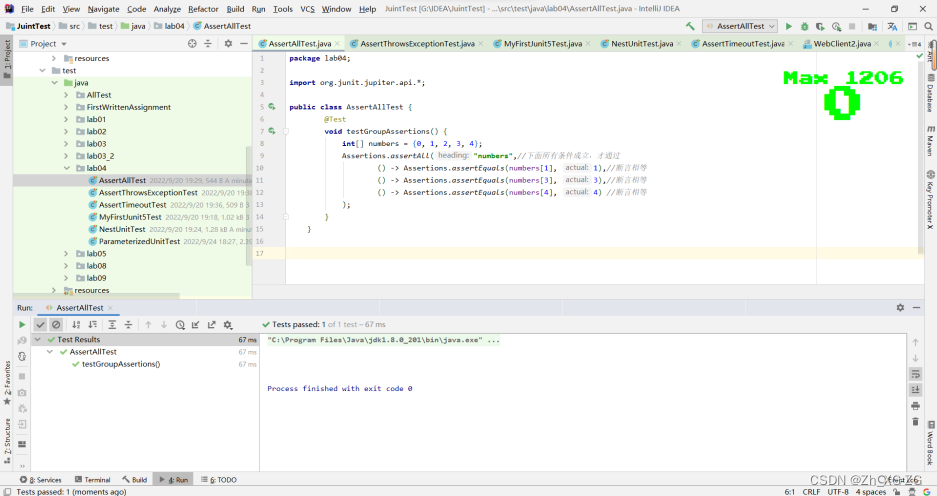Sort test results alphabetically icon
Image resolution: width=937 pixels, height=496 pixels.
[76, 324]
